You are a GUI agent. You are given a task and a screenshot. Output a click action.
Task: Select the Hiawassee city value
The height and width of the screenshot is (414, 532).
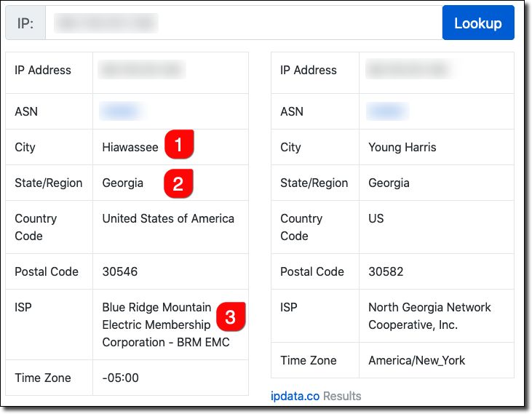130,147
